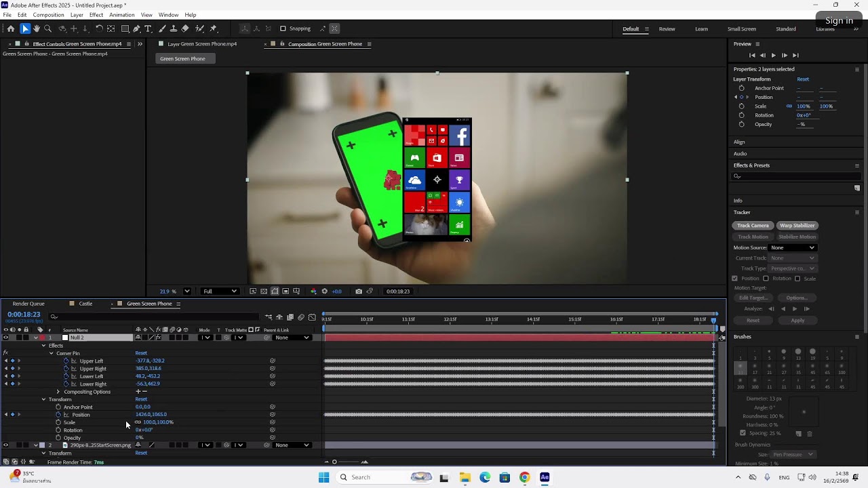Open the Full resolution dropdown
This screenshot has height=488, width=868.
click(x=220, y=291)
